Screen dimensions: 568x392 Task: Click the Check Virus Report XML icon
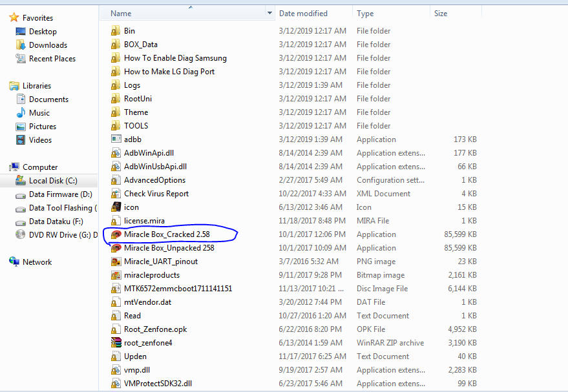[x=116, y=194]
